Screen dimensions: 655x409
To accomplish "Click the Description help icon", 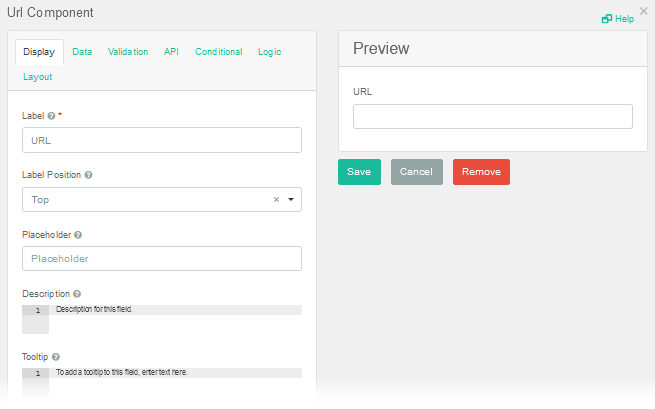I will 77,295.
